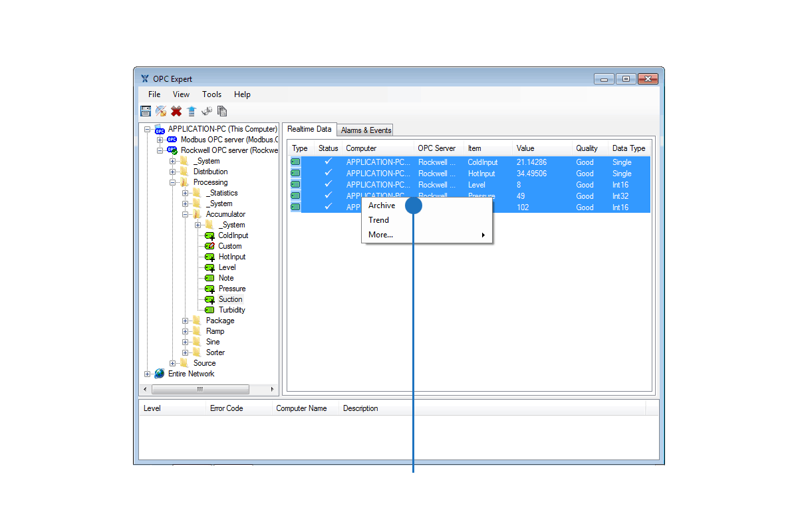Screen dimensions: 798x532
Task: Select the Rockwell OPC server icon
Action: pyautogui.click(x=172, y=150)
